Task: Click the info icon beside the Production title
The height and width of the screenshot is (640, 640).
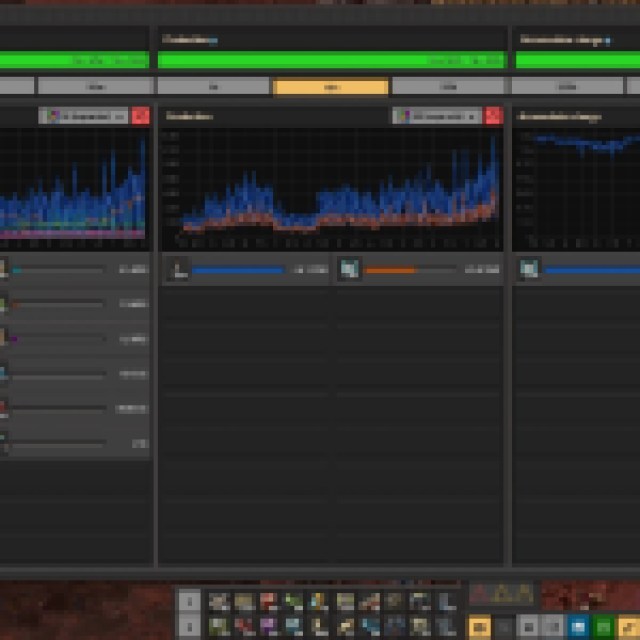Action: click(x=212, y=41)
